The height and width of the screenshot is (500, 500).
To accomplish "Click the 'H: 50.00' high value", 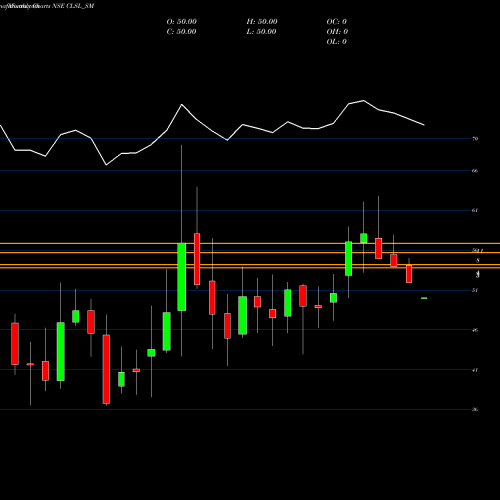I will coord(262,22).
